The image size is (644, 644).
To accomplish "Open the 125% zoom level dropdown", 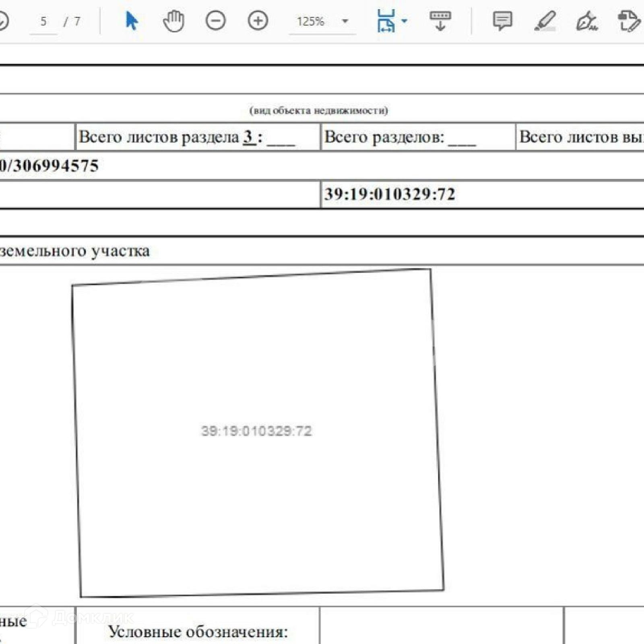I will coord(345,21).
